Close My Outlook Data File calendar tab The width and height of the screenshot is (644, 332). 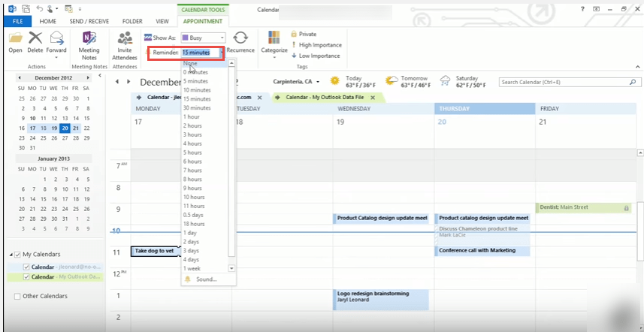point(373,98)
